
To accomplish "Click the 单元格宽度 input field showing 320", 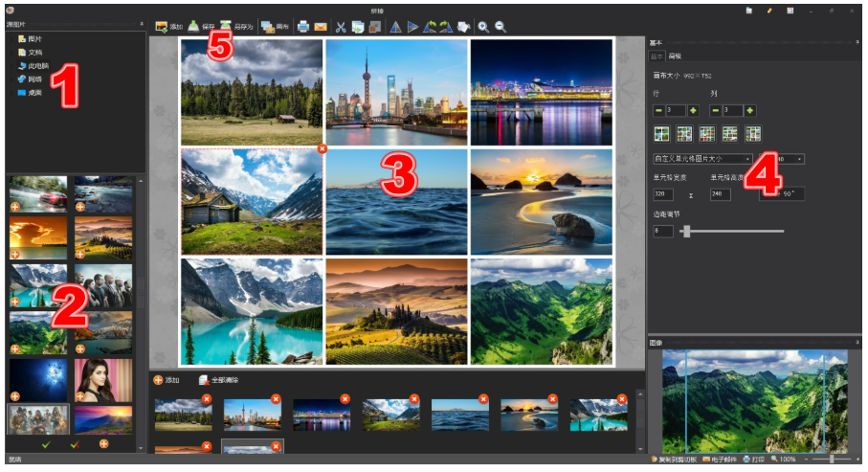I will (x=662, y=194).
